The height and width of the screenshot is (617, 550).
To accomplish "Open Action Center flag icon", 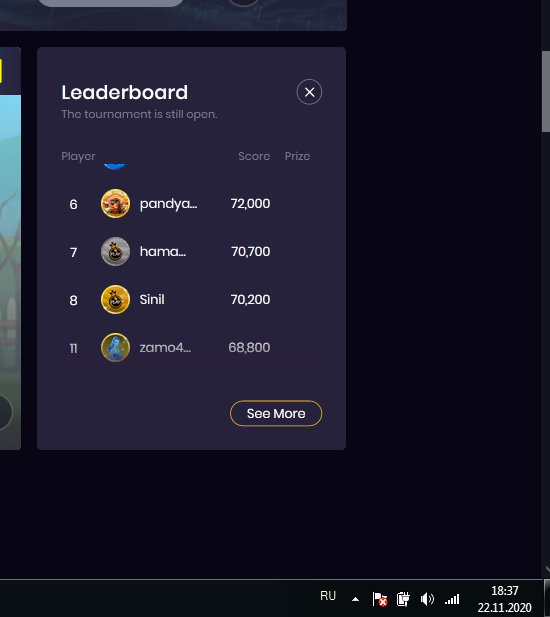I will point(380,599).
